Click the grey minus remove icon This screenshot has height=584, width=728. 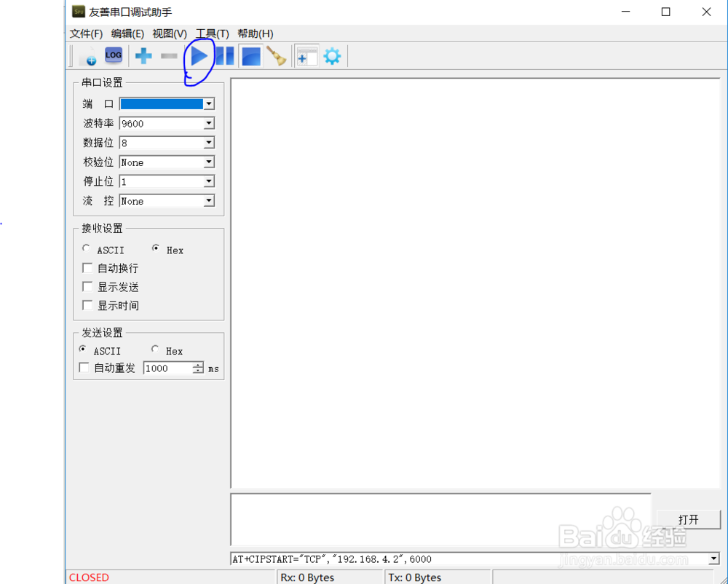[169, 56]
